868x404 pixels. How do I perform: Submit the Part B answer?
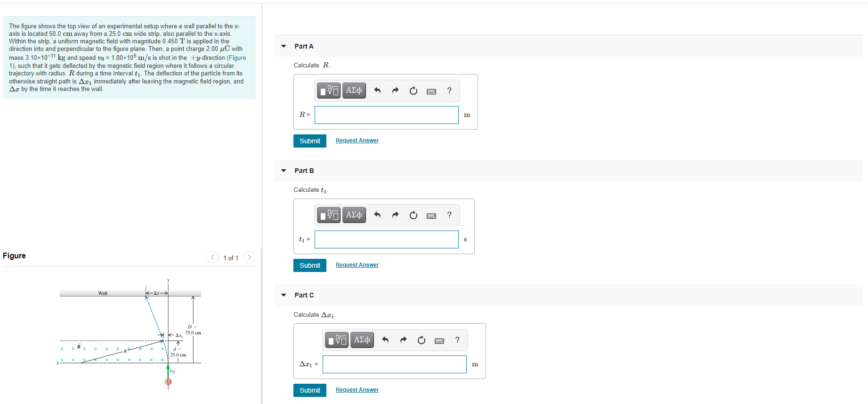(310, 265)
